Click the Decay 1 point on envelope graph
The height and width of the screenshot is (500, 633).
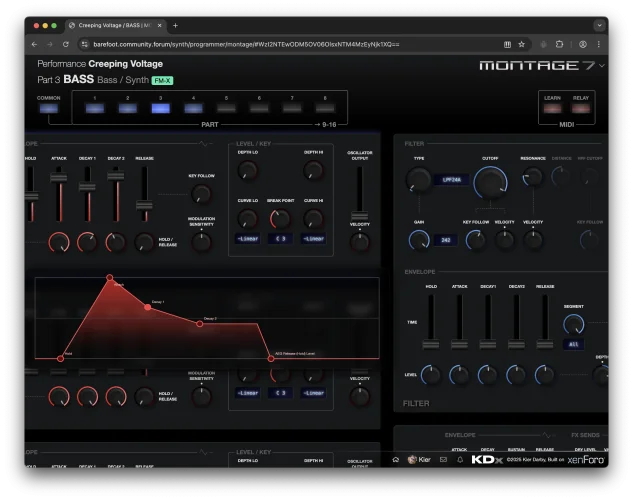click(x=148, y=307)
